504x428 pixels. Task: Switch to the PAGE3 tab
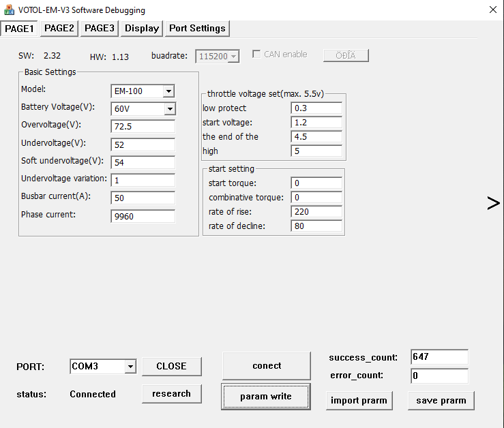pyautogui.click(x=100, y=28)
